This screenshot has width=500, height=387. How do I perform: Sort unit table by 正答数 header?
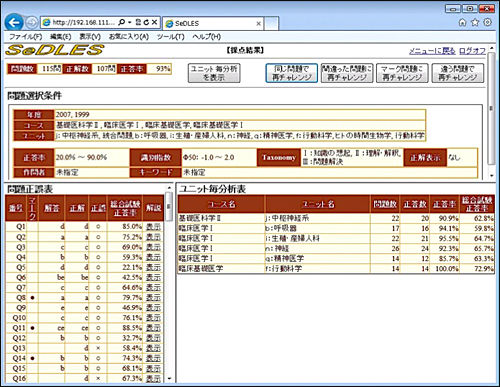point(415,204)
